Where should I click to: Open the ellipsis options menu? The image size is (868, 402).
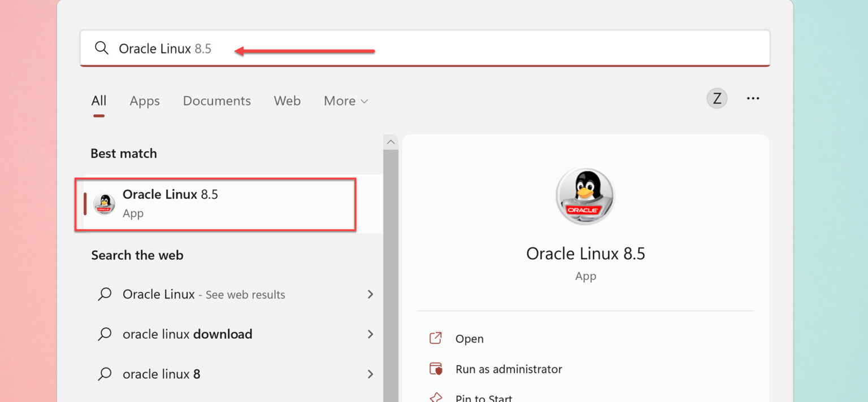[753, 98]
